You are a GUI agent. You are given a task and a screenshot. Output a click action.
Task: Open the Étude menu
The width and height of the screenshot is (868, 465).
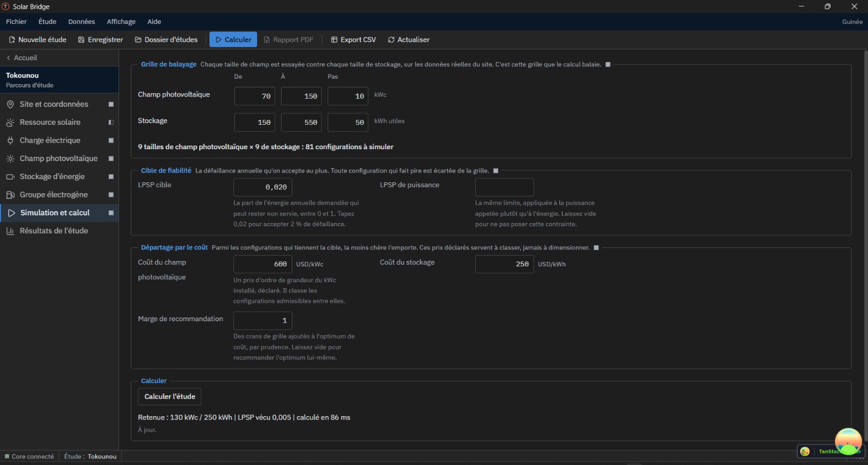[47, 22]
